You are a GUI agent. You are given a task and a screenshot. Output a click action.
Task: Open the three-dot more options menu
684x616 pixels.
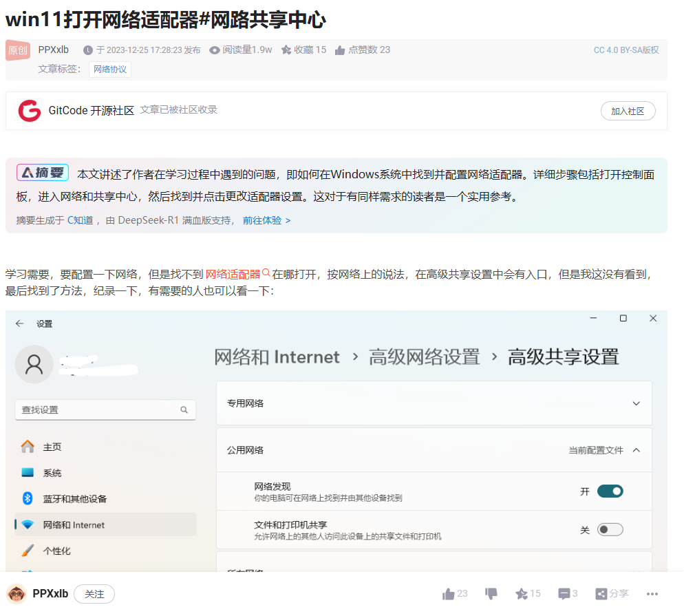(652, 594)
